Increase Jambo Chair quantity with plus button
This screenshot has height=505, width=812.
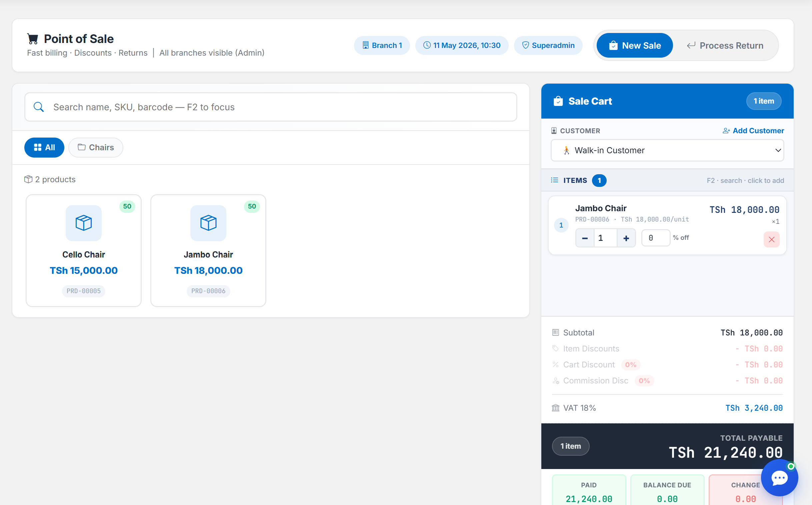pos(626,238)
